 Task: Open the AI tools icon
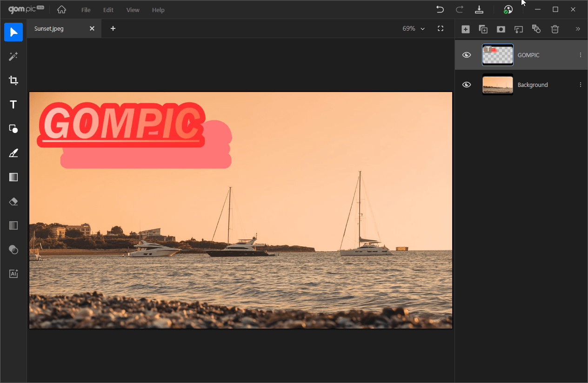13,274
